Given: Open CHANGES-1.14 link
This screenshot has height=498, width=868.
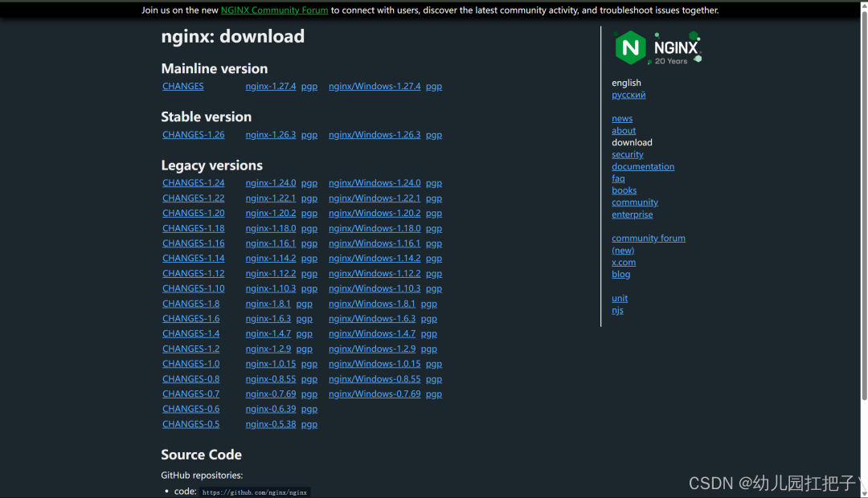Looking at the screenshot, I should click(193, 258).
